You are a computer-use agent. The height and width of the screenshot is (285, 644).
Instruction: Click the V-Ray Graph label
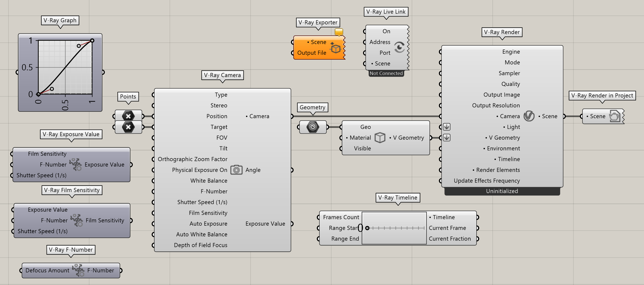[x=60, y=20]
